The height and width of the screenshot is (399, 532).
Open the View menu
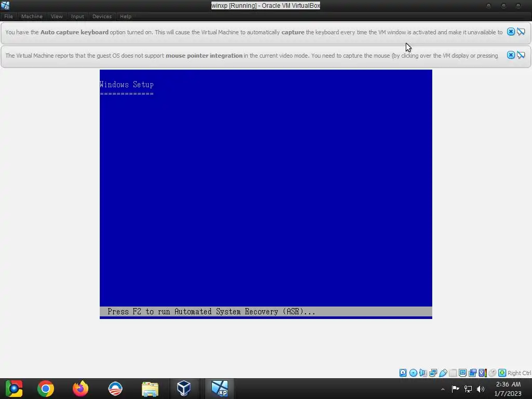[x=57, y=16]
